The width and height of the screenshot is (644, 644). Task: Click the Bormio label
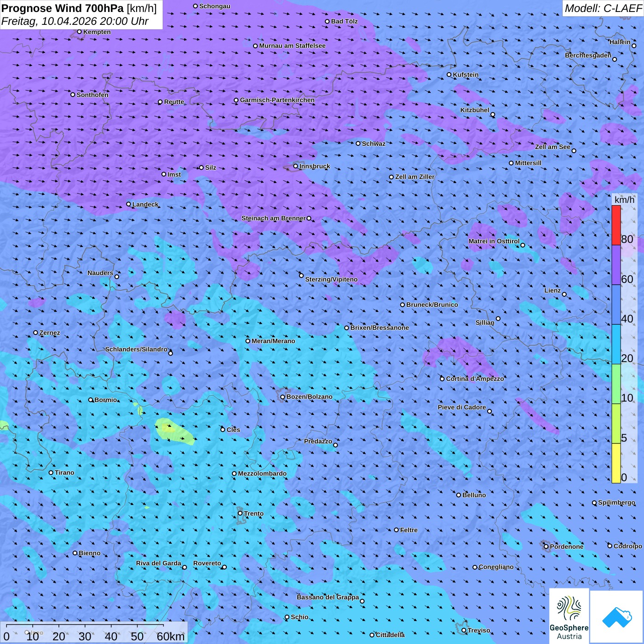(x=106, y=400)
